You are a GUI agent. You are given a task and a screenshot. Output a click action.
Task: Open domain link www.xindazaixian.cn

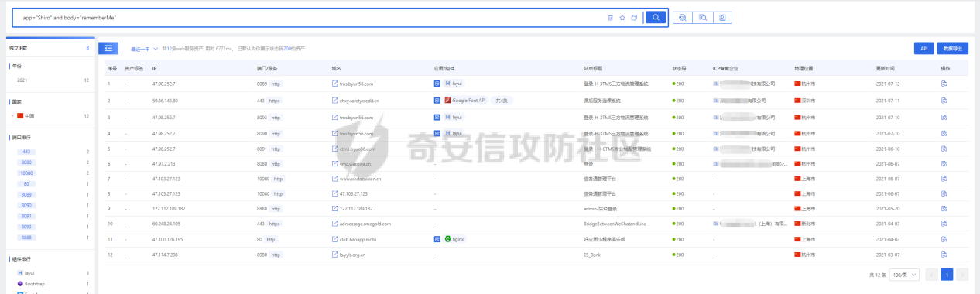pos(361,179)
